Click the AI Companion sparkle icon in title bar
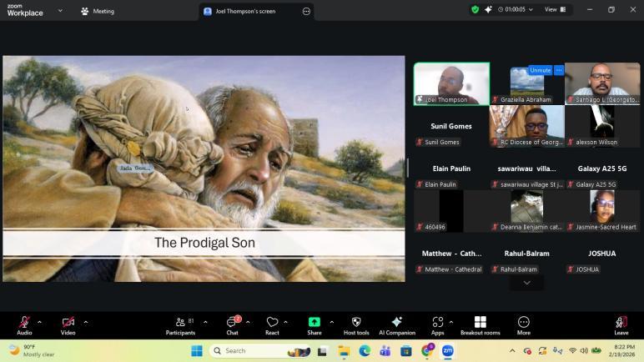This screenshot has width=644, height=362. [488, 9]
